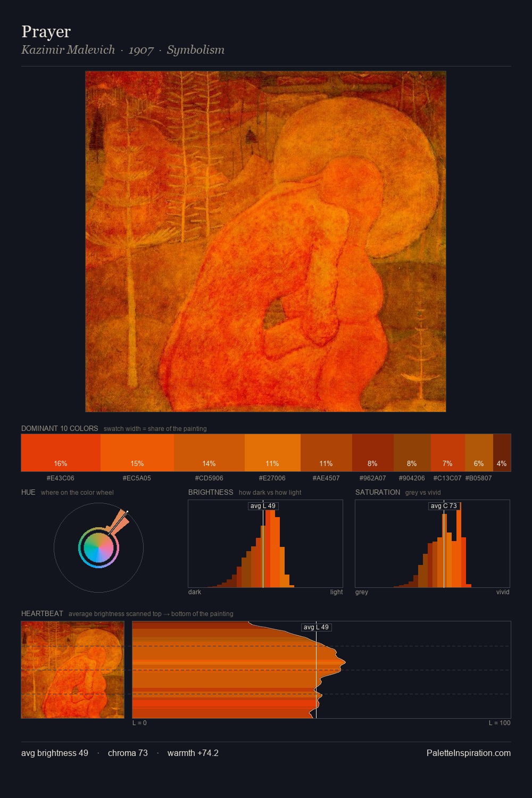Click the darkest 4% swatch
Screen dimensions: 532x798
pyautogui.click(x=502, y=453)
